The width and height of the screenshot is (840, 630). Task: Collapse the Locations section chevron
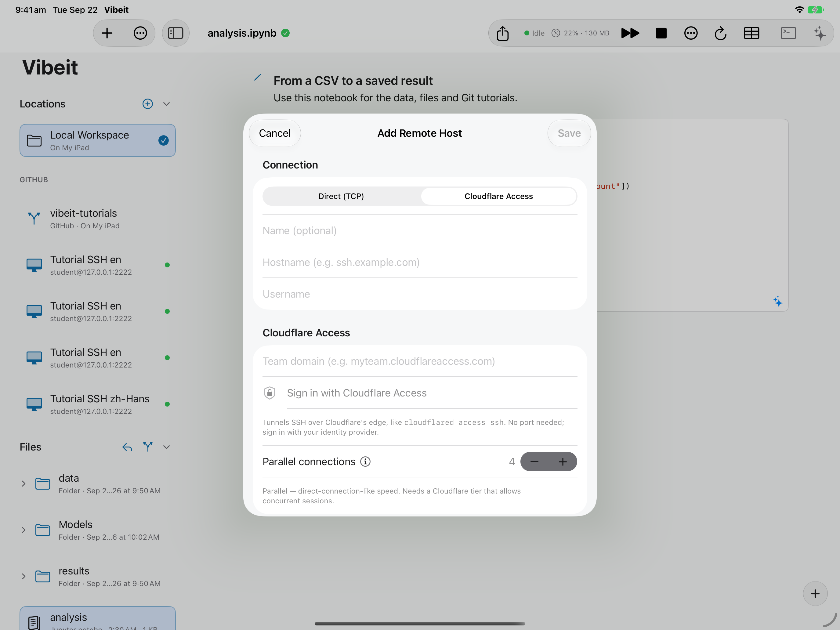point(166,104)
